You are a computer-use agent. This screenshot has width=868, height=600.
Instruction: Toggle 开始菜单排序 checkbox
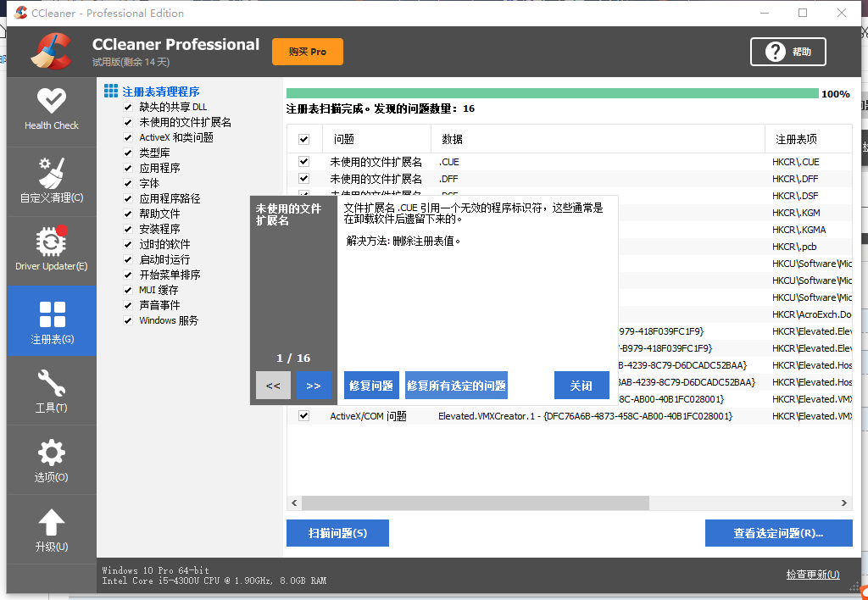coord(128,275)
